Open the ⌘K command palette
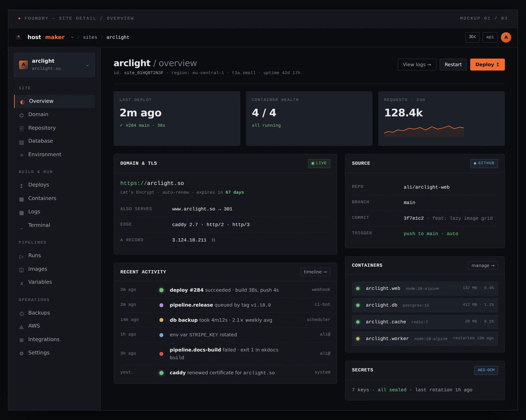 pyautogui.click(x=472, y=37)
